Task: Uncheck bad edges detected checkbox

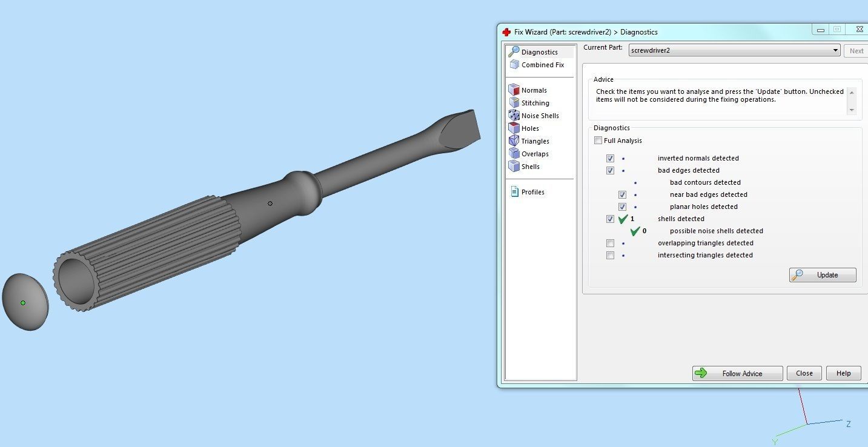Action: click(x=610, y=170)
